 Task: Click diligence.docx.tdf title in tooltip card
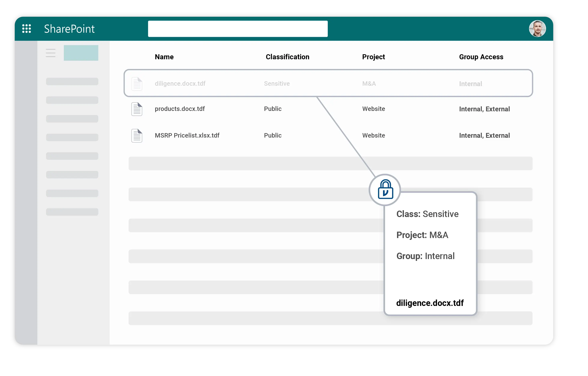430,303
